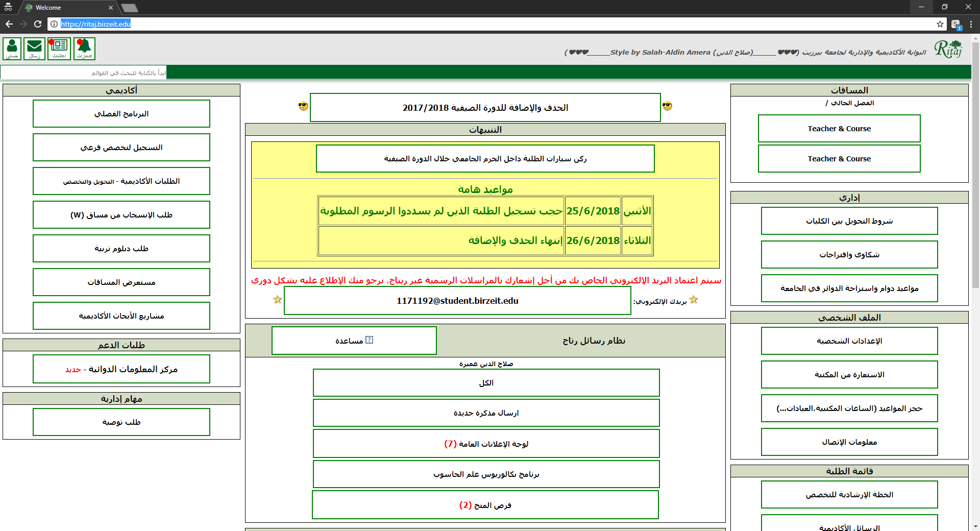Image resolution: width=980 pixels, height=531 pixels.
Task: Click the نظام رسائل رتاج heading
Action: pyautogui.click(x=594, y=341)
